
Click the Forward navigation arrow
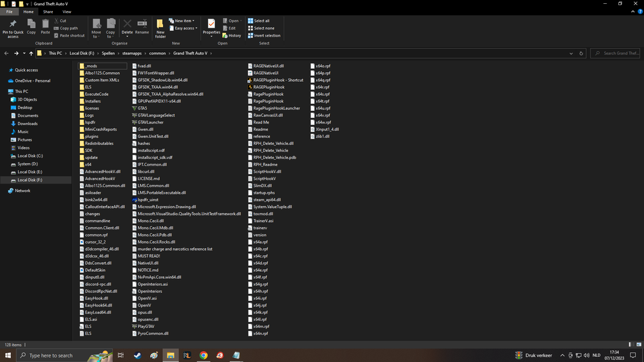[16, 53]
